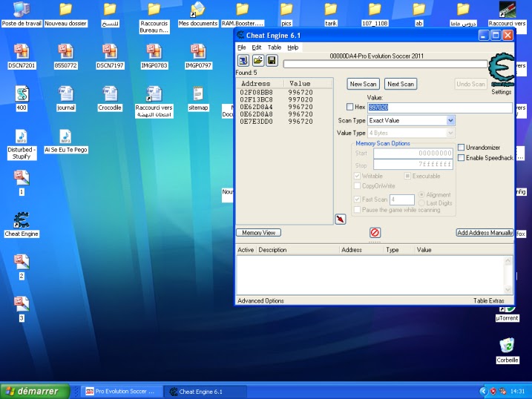Click the Undo Scan button
This screenshot has width=532, height=399.
[470, 84]
